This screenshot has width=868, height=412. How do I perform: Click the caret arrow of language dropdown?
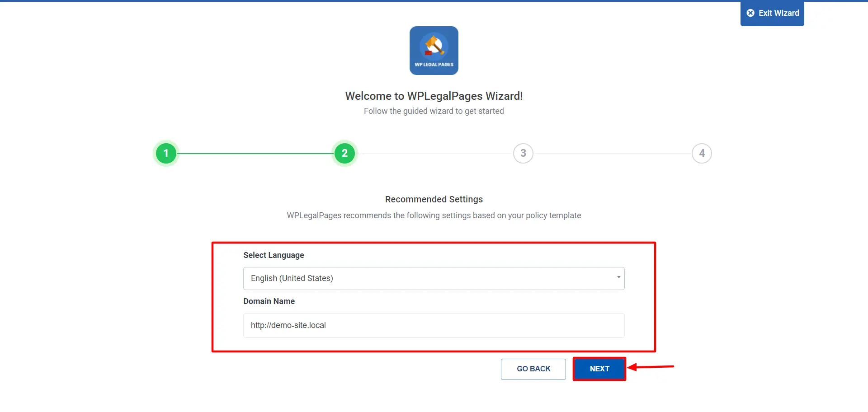click(618, 277)
